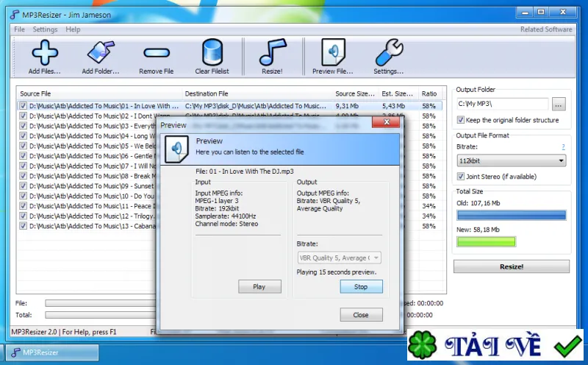Viewport: 588px width, 365px height.
Task: Click the Est. Size column header
Action: [398, 93]
